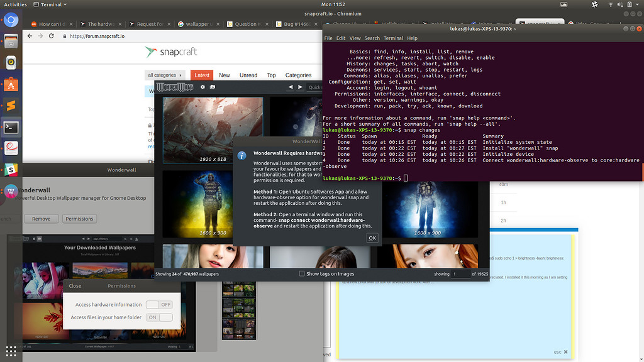The height and width of the screenshot is (362, 644).
Task: Click the info icon in the Wonderwall dialog
Action: tap(242, 155)
